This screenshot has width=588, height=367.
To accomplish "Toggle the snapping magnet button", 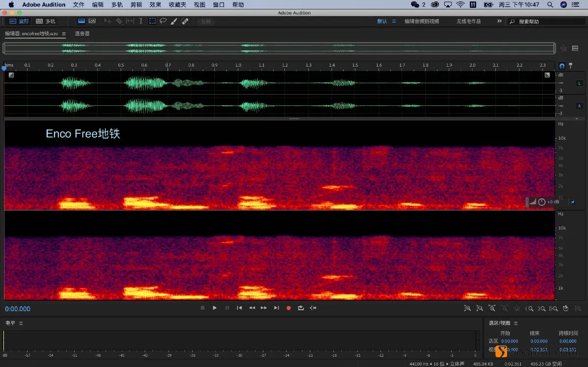I will [x=562, y=66].
